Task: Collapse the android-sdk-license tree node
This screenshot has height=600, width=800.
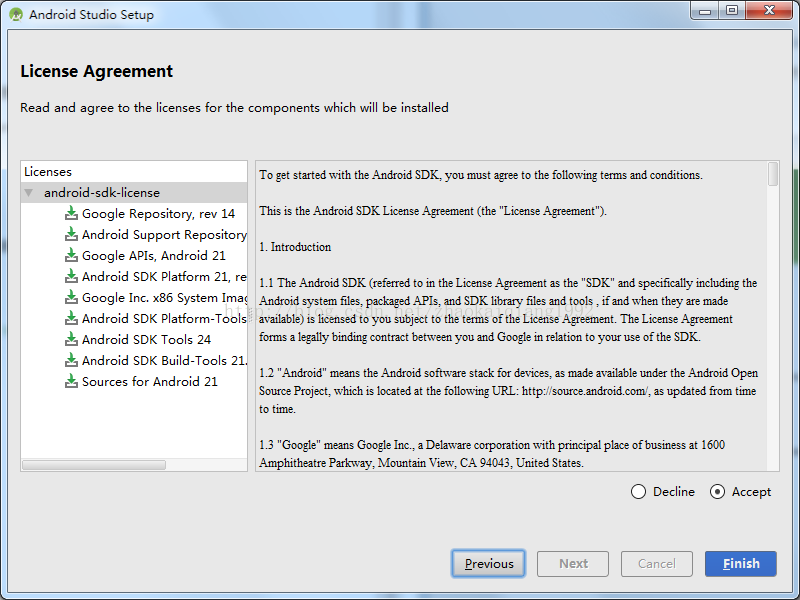Action: click(x=29, y=193)
